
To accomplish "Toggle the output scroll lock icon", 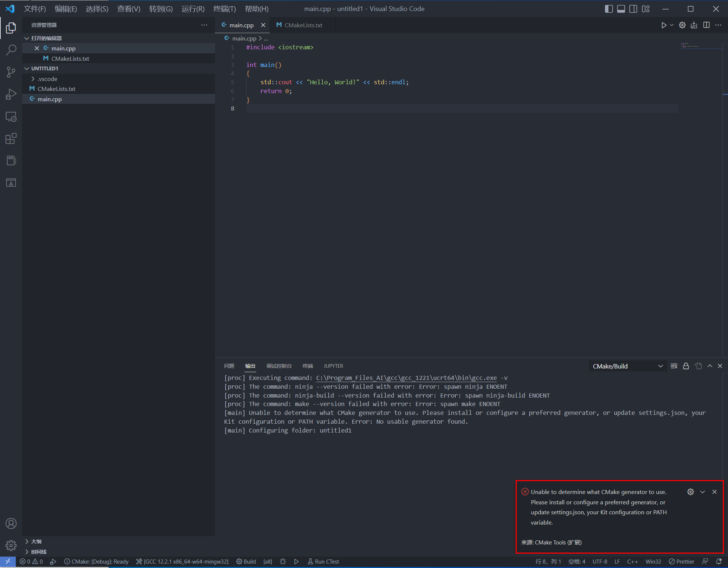I will point(686,366).
